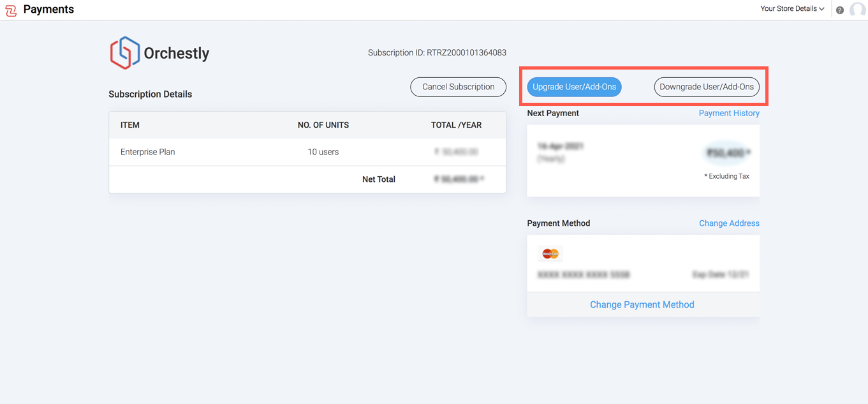The width and height of the screenshot is (868, 404).
Task: Open the Payment History link
Action: coord(729,113)
